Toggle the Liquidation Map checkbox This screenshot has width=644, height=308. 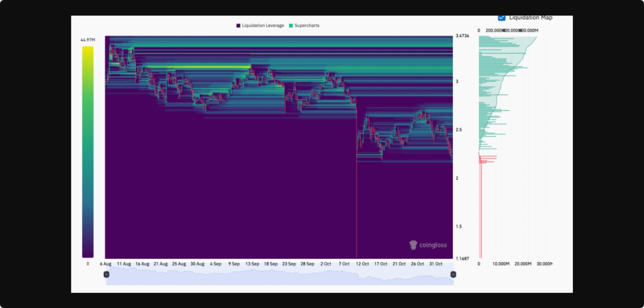click(501, 18)
